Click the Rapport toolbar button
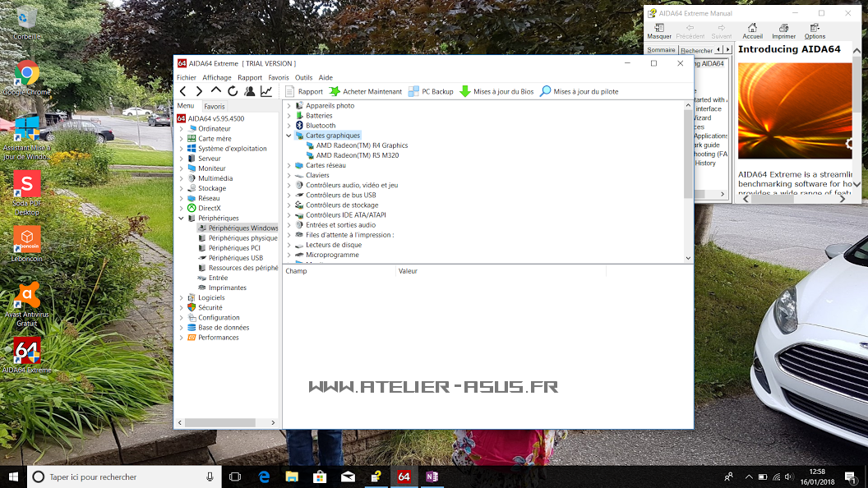Screen dimensions: 868x488 click(x=304, y=91)
